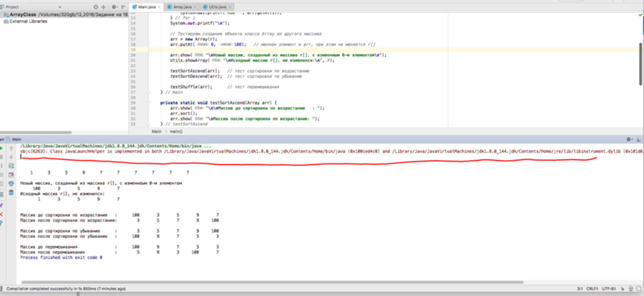This screenshot has width=644, height=296.
Task: Toggle the read-only lock icon in status bar
Action: [621, 289]
